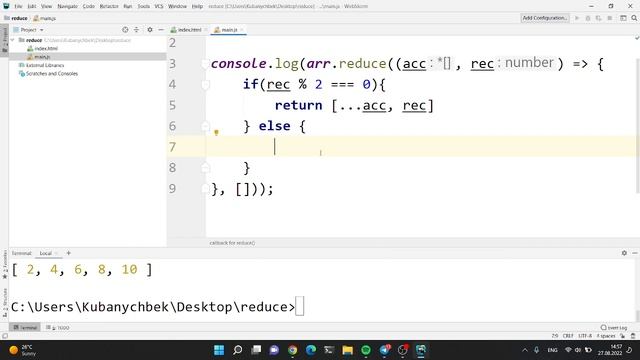Open the layout window icon in toolbar
This screenshot has height=360, width=640.
coord(623,18)
